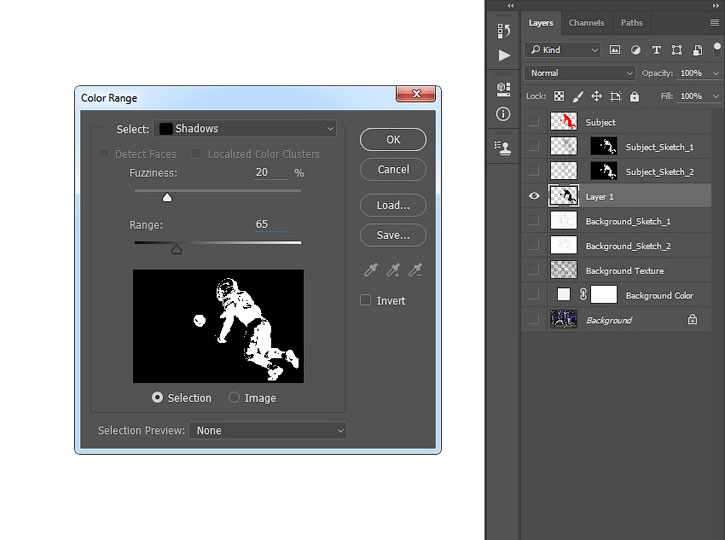Hide Layer 1 using eye icon
This screenshot has height=540, width=725.
pos(534,196)
